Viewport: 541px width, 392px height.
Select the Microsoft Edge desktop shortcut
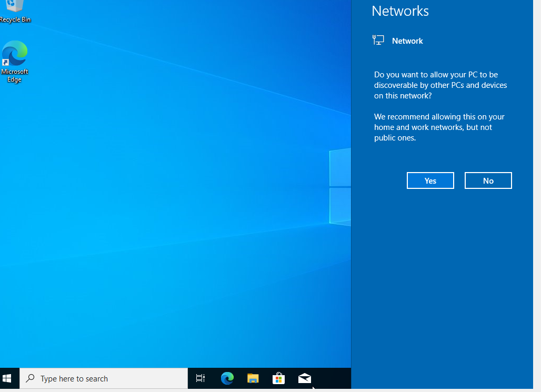pos(15,62)
